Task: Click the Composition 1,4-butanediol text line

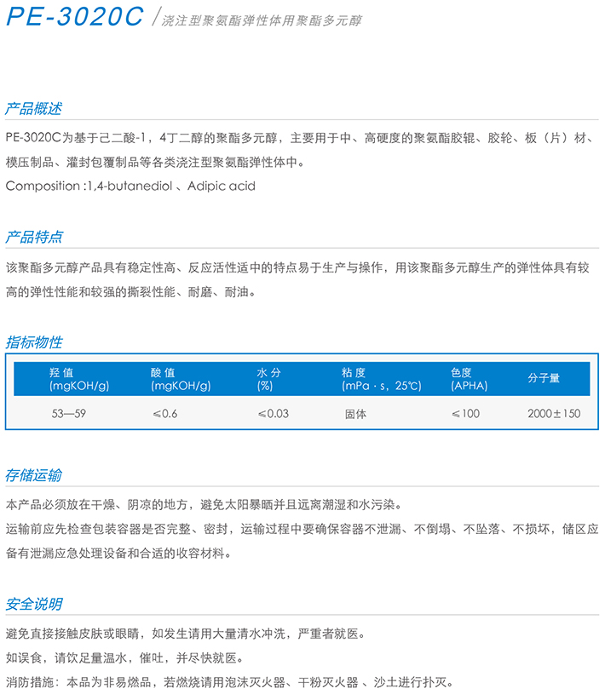Action: tap(130, 186)
